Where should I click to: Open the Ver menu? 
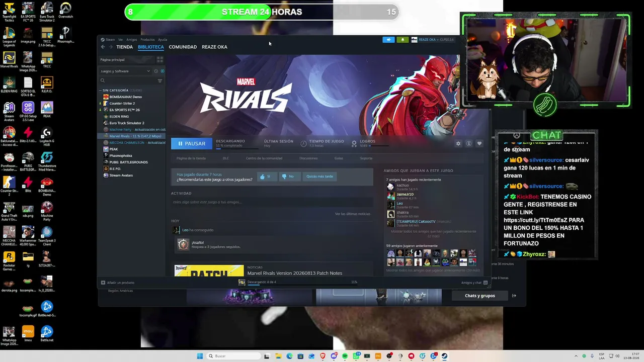click(120, 40)
